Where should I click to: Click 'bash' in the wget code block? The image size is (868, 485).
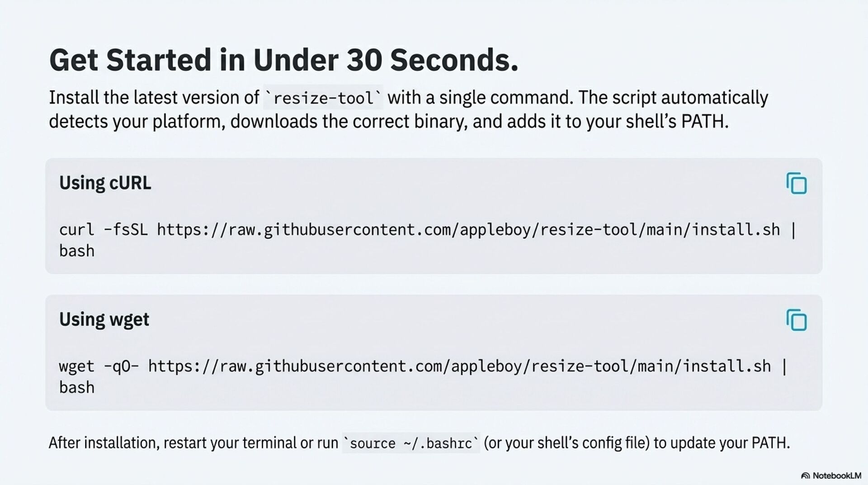tap(77, 388)
